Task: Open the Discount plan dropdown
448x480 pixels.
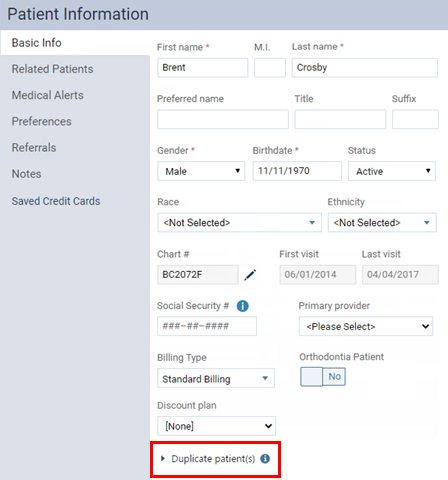Action: coord(217,426)
